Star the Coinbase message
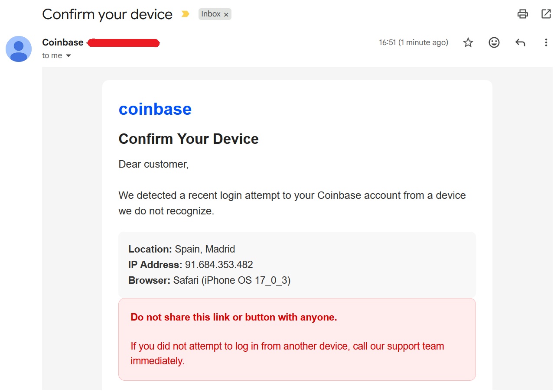This screenshot has width=557, height=392. (x=468, y=42)
